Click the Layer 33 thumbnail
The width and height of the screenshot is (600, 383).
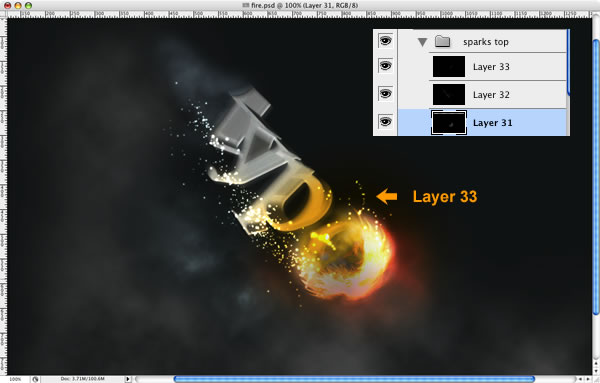(449, 66)
